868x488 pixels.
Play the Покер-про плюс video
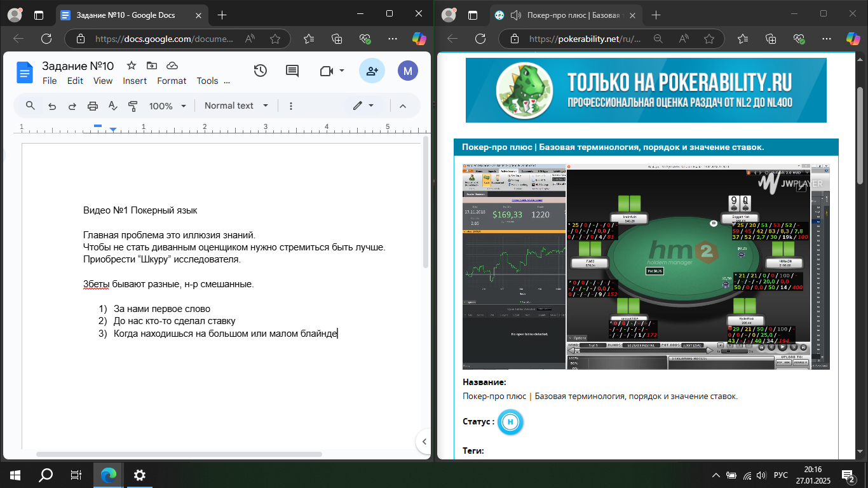(646, 266)
